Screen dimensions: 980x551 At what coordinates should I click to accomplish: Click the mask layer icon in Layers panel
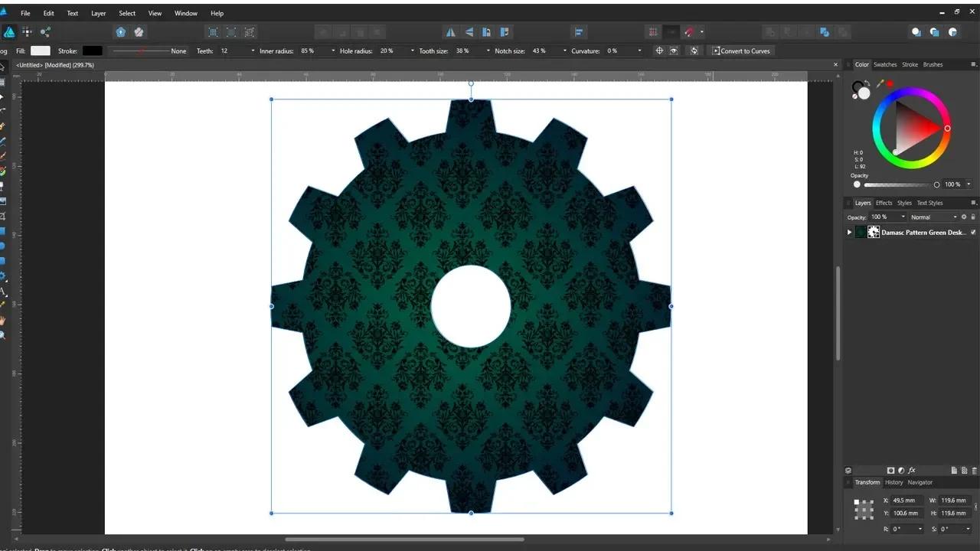pos(892,470)
